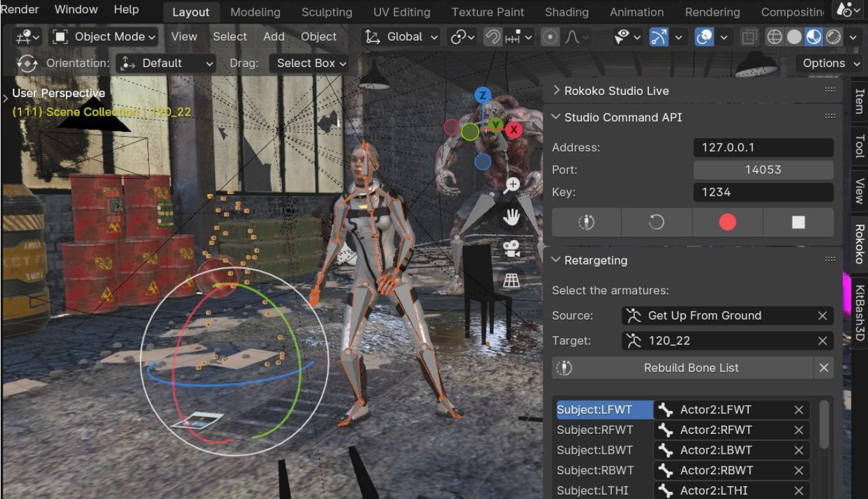This screenshot has height=499, width=868.
Task: Switch to material preview shading
Action: tap(814, 37)
